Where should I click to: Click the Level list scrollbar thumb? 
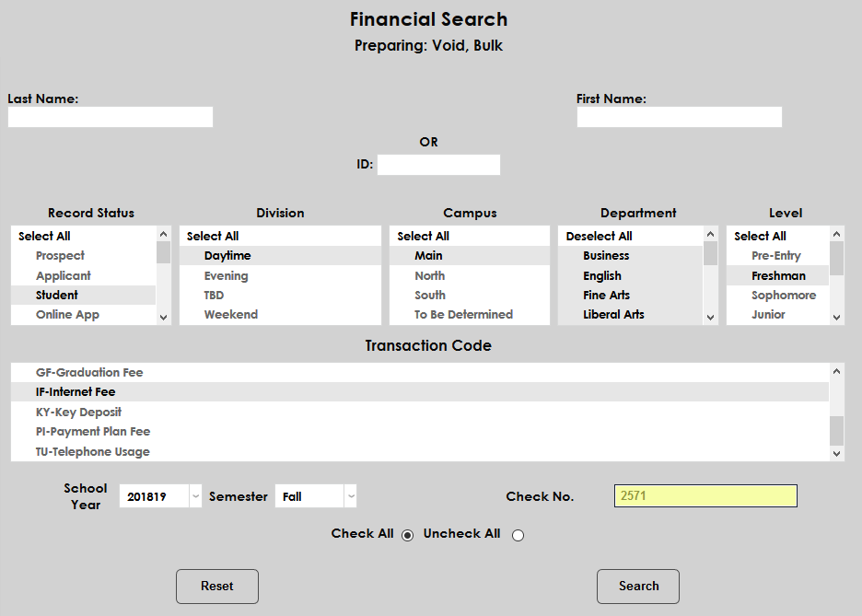pyautogui.click(x=837, y=258)
